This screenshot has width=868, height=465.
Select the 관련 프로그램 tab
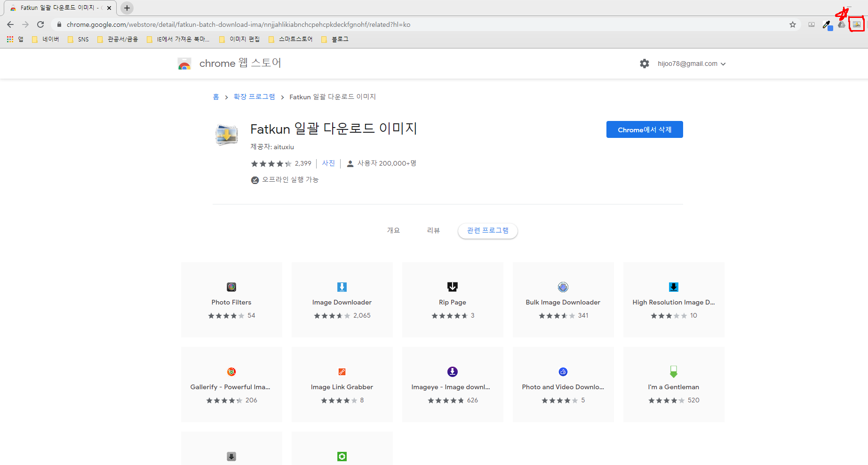coord(488,231)
